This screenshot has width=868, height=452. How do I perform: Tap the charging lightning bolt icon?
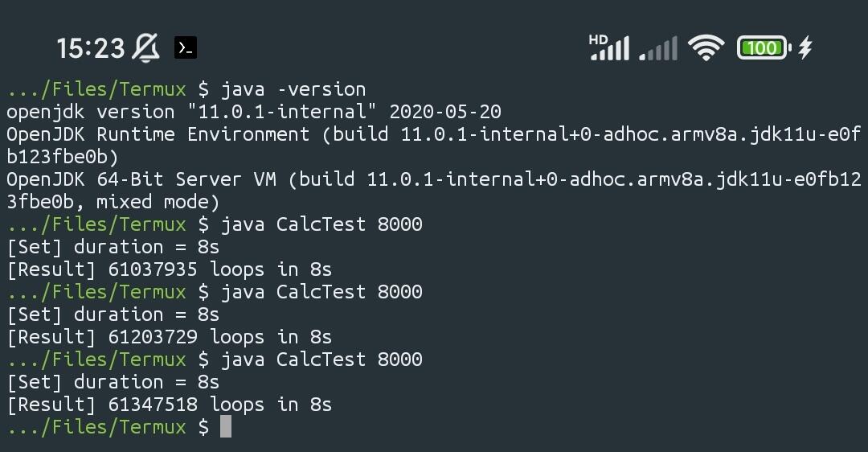(x=805, y=48)
